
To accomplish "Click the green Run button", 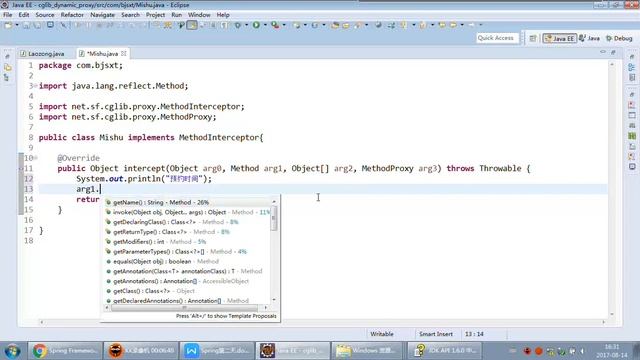I will point(256,25).
